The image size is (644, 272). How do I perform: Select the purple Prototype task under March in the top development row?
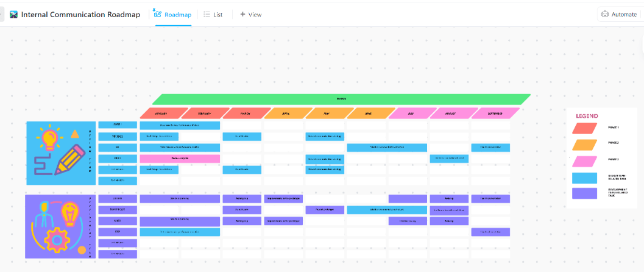[242, 198]
